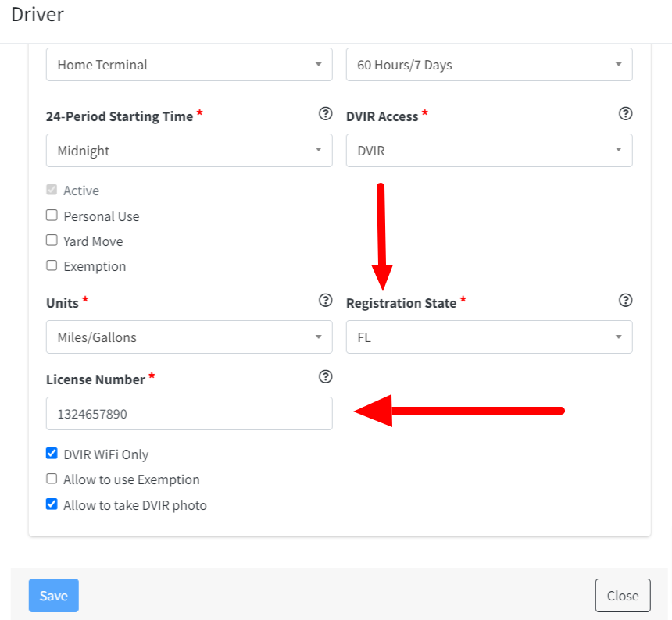Click into the License Number field
The height and width of the screenshot is (620, 672).
189,413
